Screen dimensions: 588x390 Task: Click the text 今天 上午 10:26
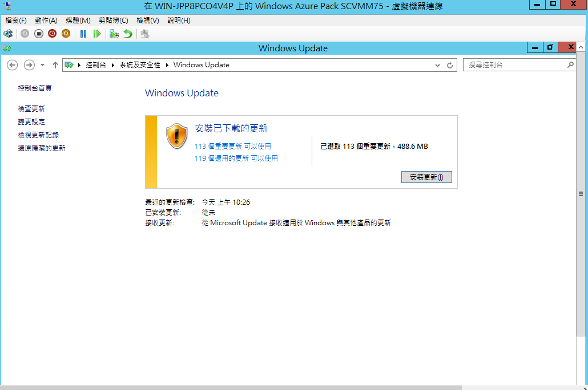(x=225, y=202)
